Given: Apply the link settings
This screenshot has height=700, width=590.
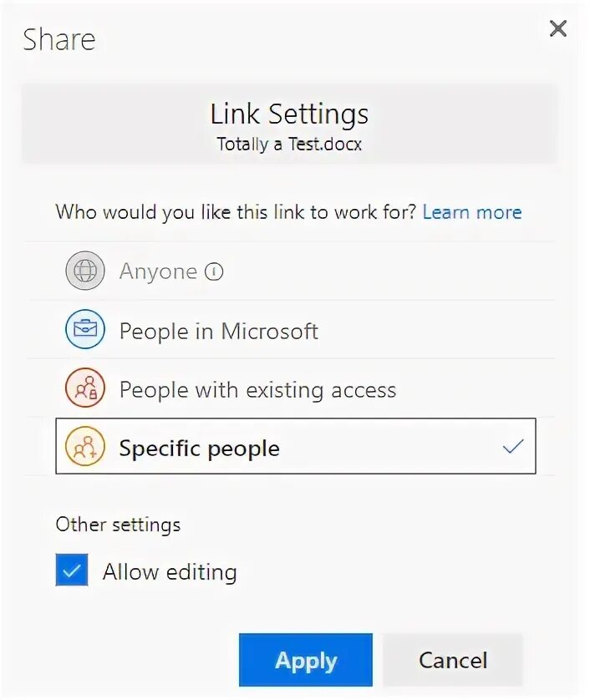Looking at the screenshot, I should pyautogui.click(x=306, y=660).
